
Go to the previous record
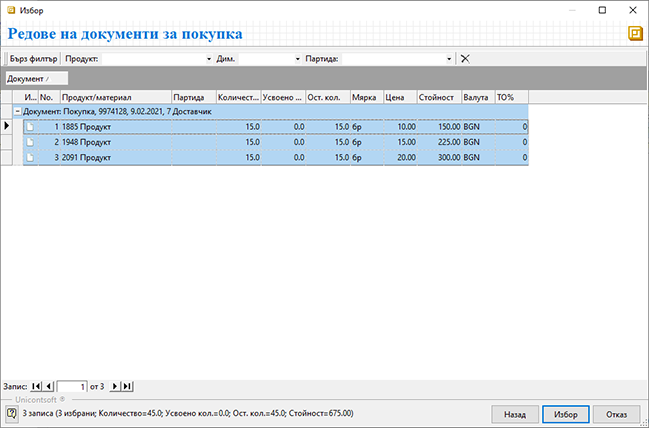pos(48,386)
